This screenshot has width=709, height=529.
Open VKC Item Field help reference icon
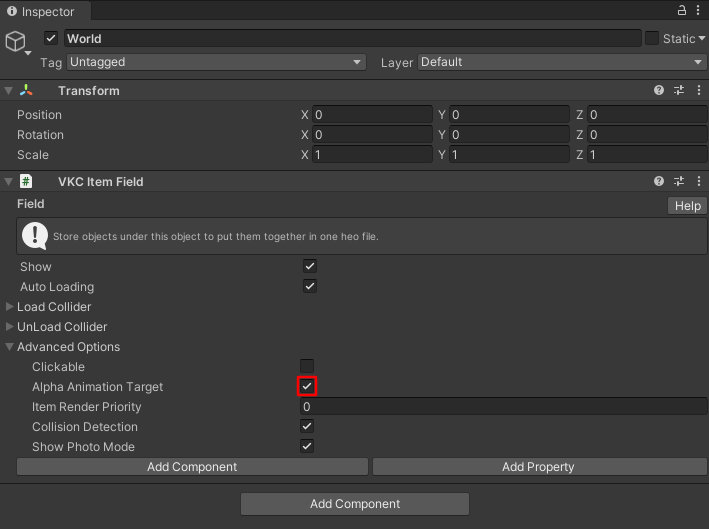(x=659, y=181)
